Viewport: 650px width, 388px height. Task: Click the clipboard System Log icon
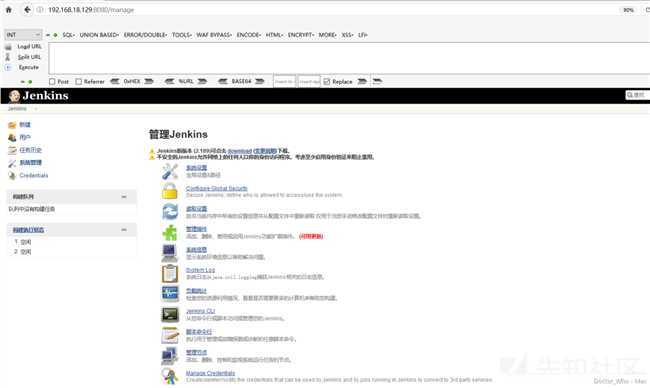point(170,274)
